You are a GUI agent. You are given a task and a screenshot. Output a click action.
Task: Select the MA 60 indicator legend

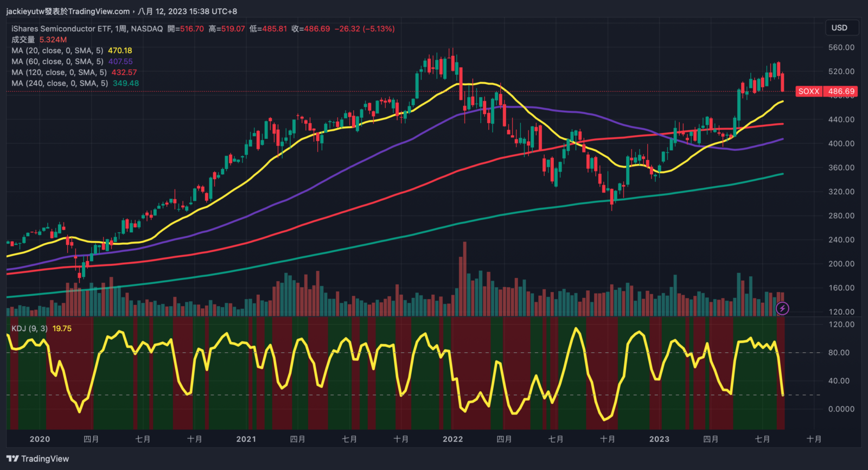click(x=57, y=61)
